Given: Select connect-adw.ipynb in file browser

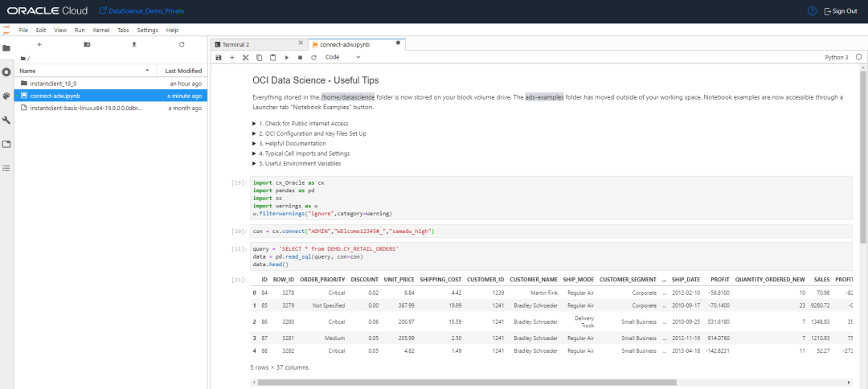Looking at the screenshot, I should 111,96.
